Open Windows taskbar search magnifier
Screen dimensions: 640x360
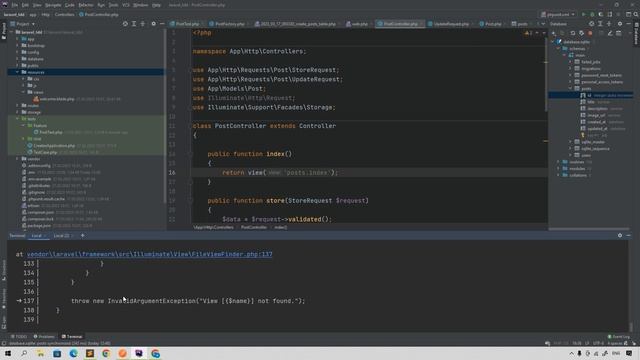pyautogui.click(x=24, y=353)
